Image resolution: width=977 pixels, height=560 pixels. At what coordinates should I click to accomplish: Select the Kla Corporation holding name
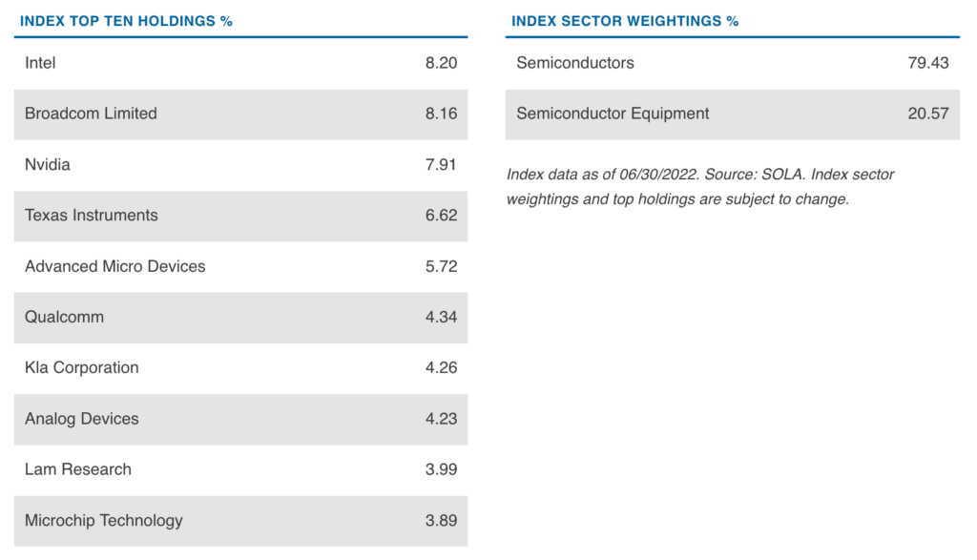coord(82,368)
